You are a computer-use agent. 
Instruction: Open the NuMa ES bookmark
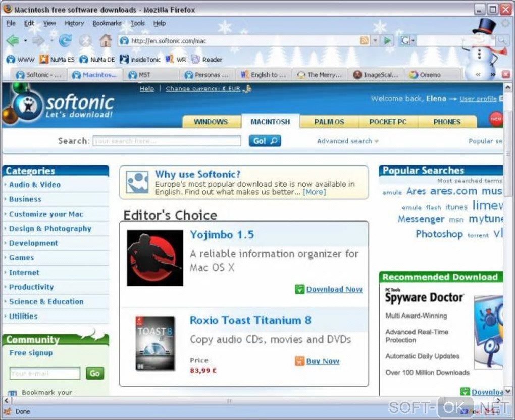57,60
